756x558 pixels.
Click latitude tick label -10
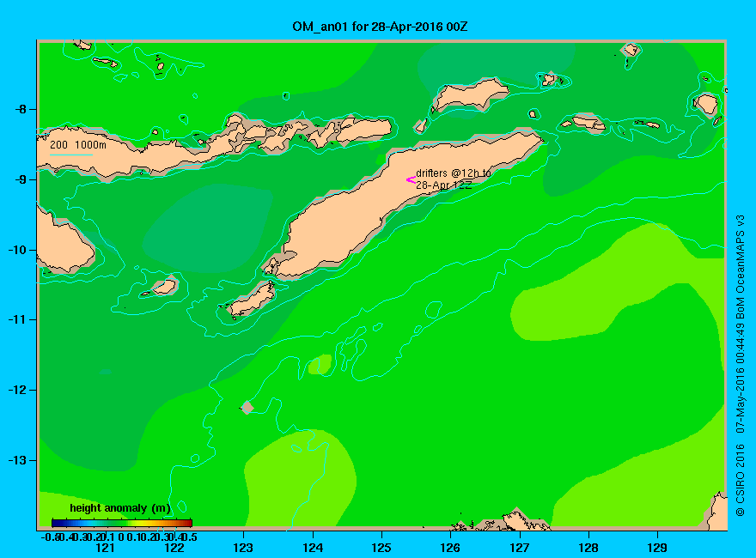(17, 250)
